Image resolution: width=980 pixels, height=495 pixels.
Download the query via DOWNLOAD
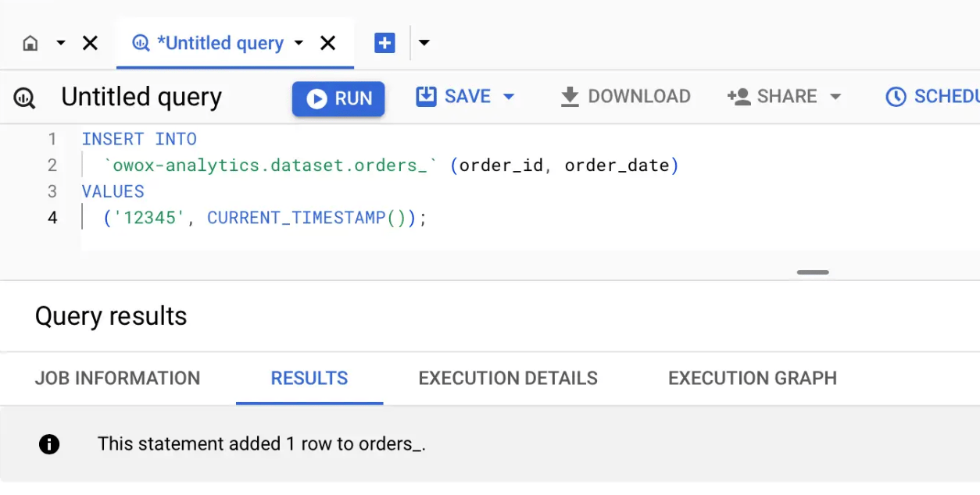(x=626, y=96)
